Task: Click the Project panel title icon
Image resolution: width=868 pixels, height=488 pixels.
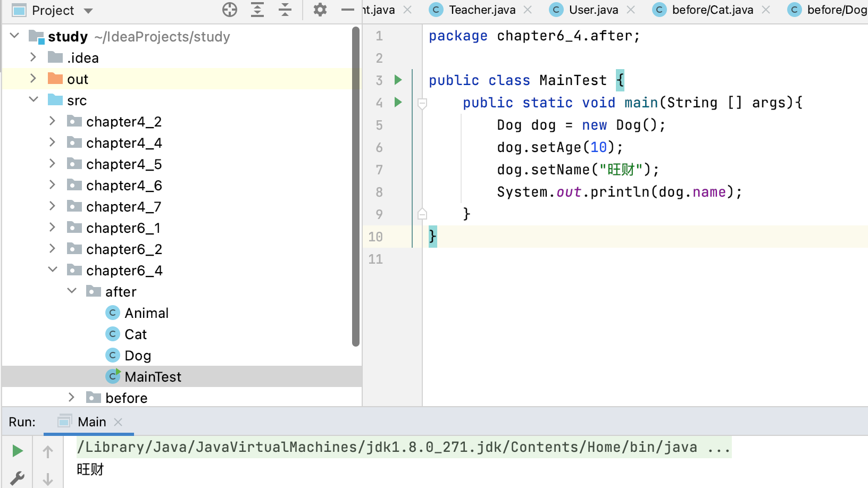Action: point(19,10)
